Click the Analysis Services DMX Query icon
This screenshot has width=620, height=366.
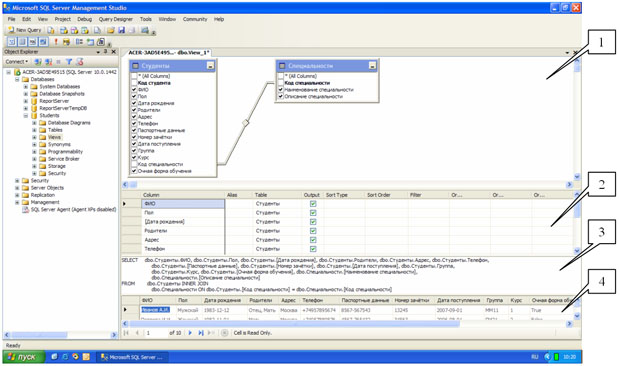74,30
